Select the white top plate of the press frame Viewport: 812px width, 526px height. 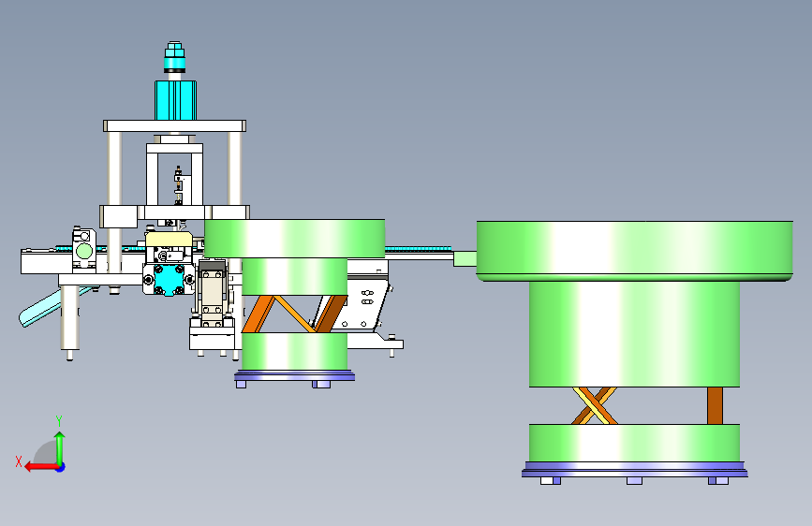pyautogui.click(x=174, y=125)
